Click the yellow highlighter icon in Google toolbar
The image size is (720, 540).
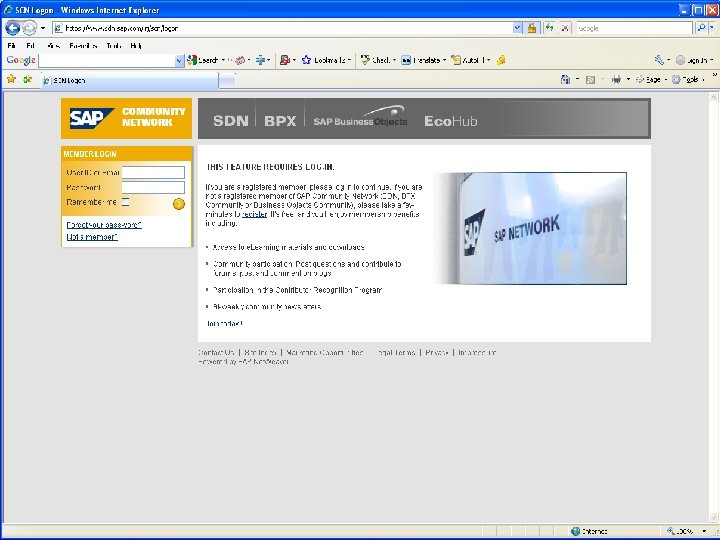pyautogui.click(x=501, y=60)
